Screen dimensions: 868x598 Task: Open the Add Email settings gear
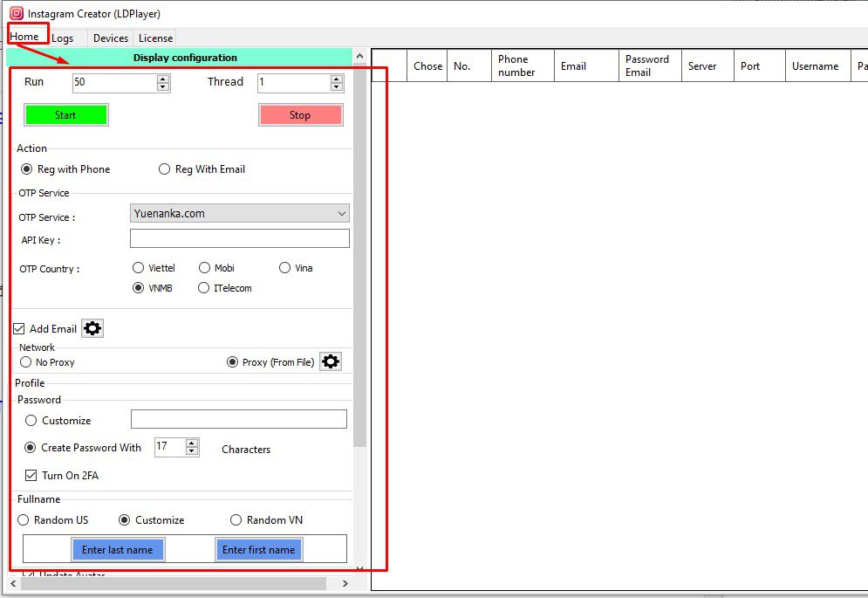(92, 328)
